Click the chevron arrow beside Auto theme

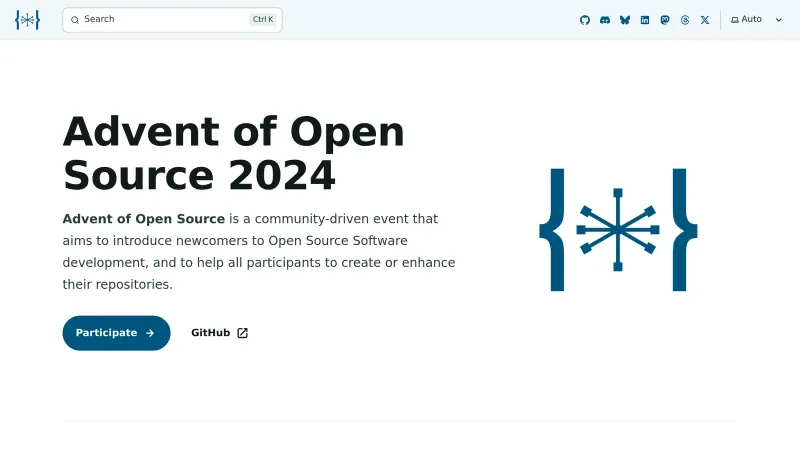point(779,20)
